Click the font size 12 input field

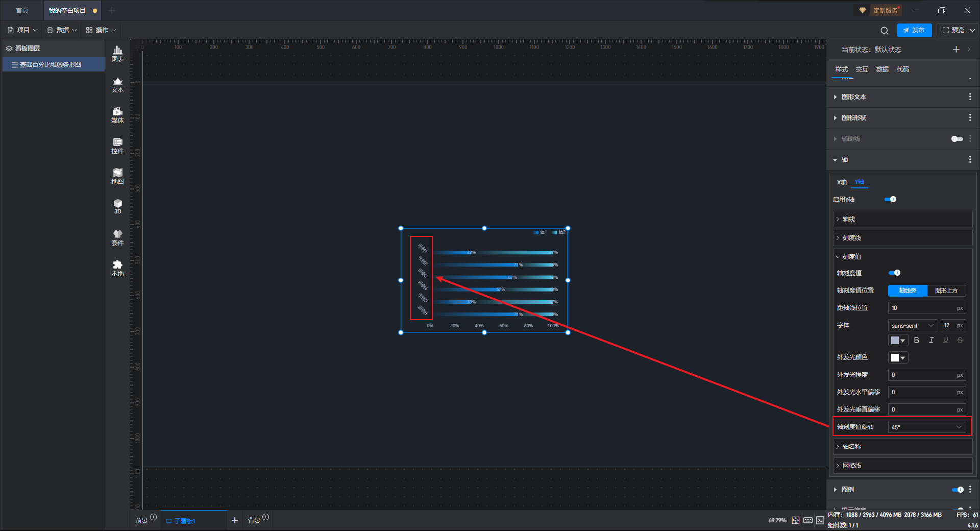point(953,326)
